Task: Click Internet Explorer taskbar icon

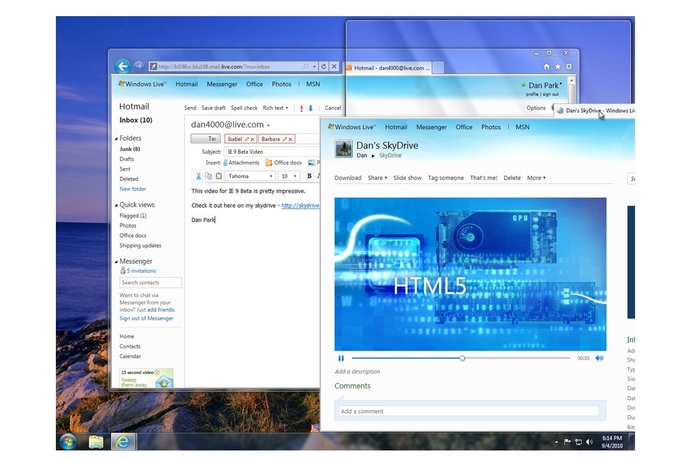Action: (122, 442)
